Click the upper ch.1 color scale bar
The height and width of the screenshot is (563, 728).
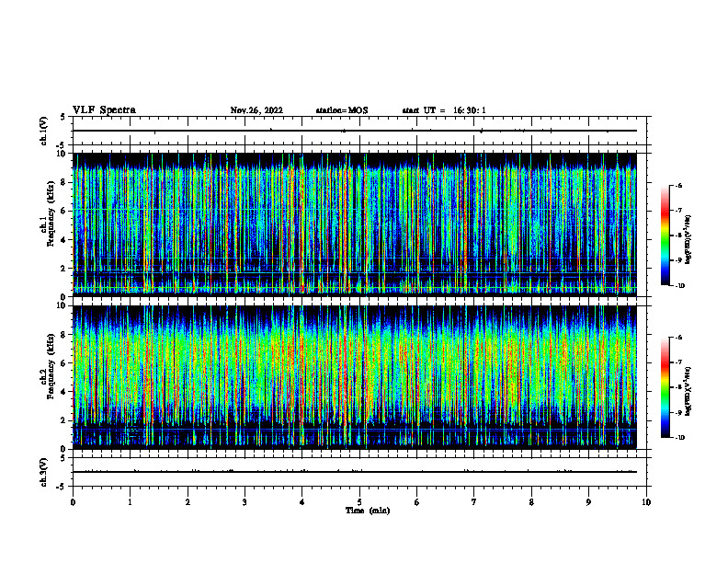click(665, 236)
